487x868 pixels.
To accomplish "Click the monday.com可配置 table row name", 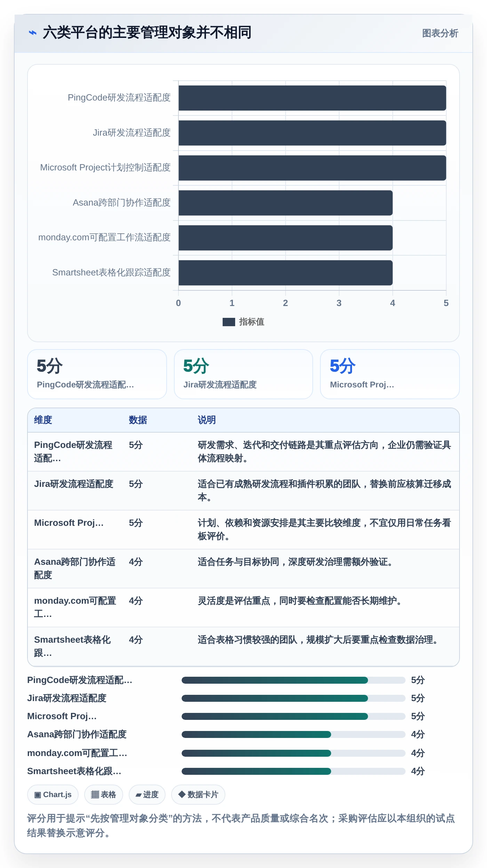I will [x=75, y=608].
